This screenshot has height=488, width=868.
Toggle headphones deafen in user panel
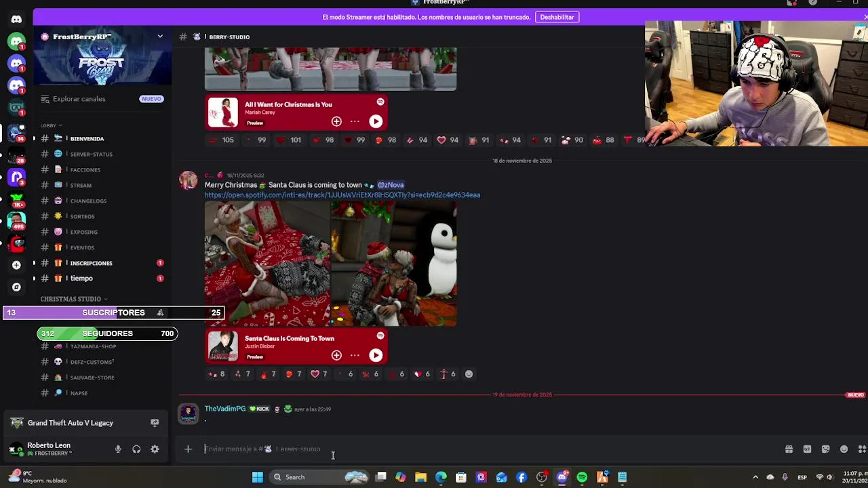tap(136, 449)
